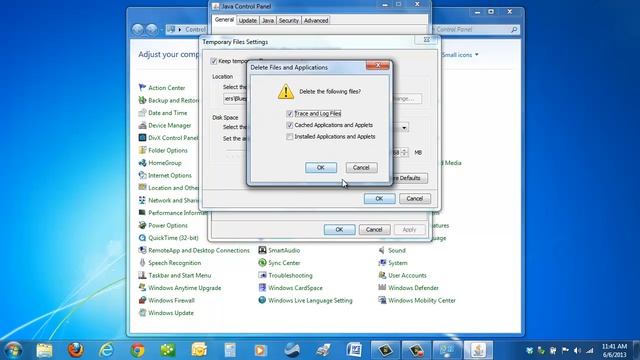Open User Accounts icon

coord(382,276)
